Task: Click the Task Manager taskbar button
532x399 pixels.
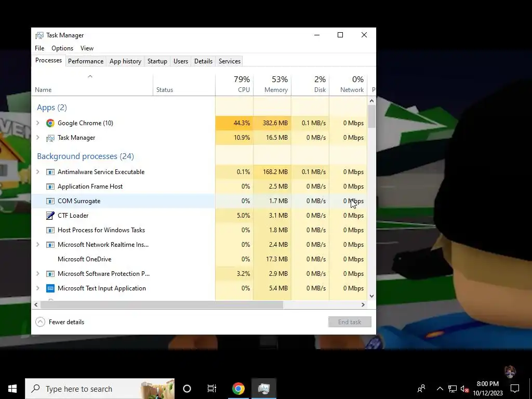Action: click(263, 389)
